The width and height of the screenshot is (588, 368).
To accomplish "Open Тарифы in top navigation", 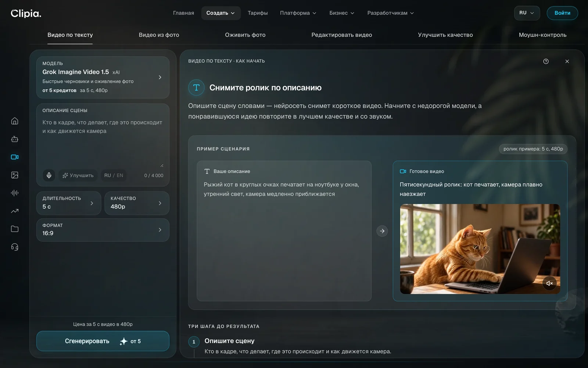I will pos(258,13).
